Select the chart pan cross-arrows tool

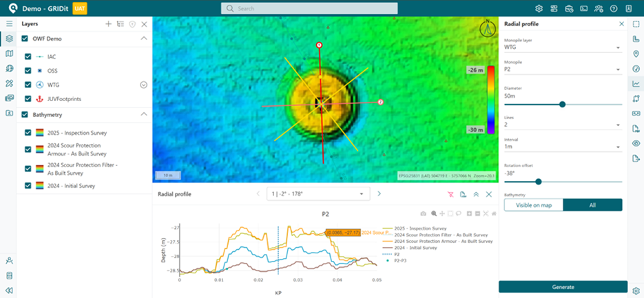[x=442, y=213]
